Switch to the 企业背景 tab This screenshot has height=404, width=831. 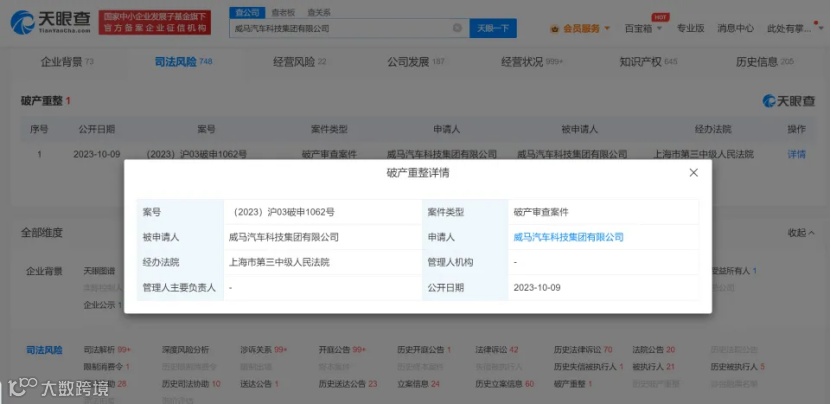click(67, 62)
